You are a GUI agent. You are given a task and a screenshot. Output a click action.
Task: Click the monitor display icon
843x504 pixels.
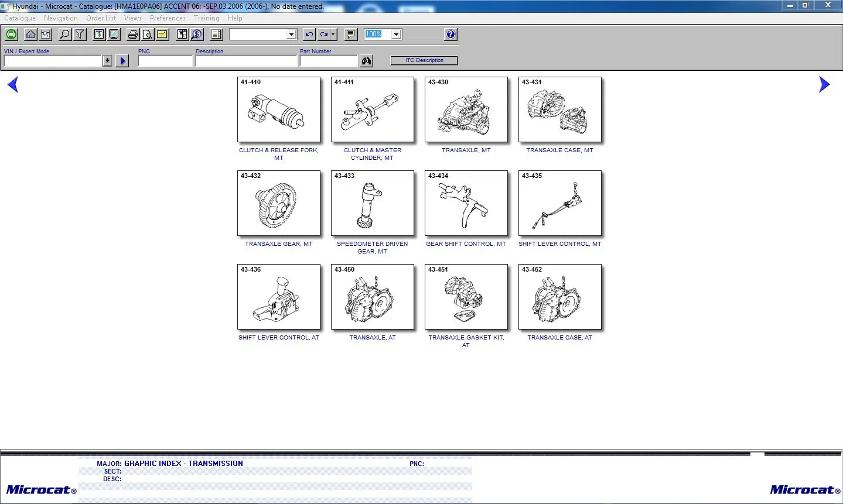point(114,35)
